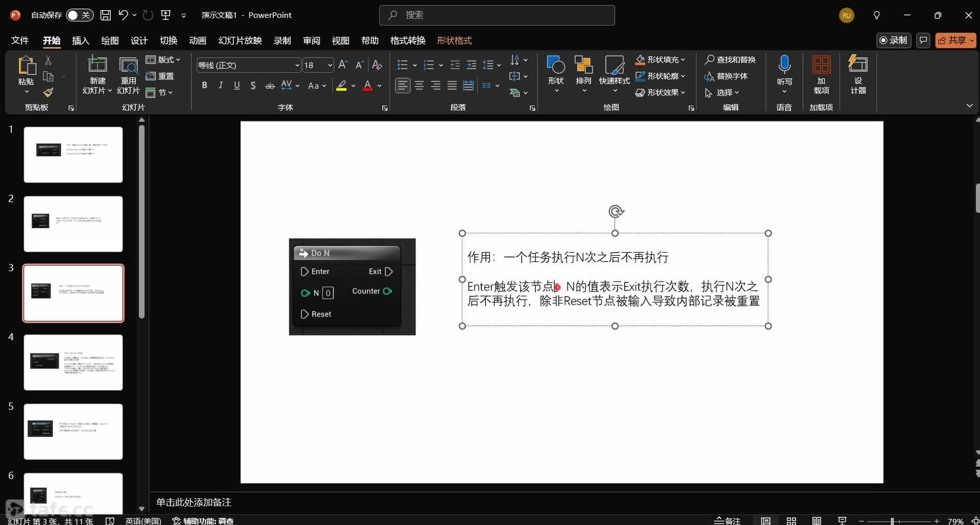Apply text shadow S icon
This screenshot has height=525, width=980.
tap(253, 85)
